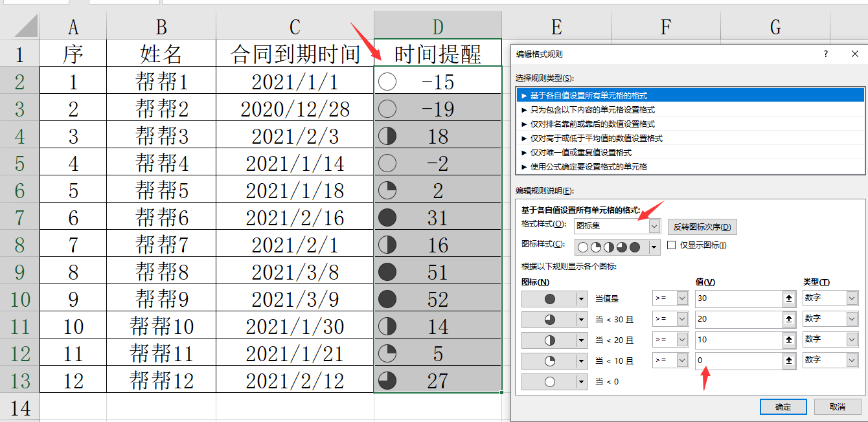Viewport: 868px width, 422px height.
Task: Click the 确定 button
Action: click(783, 406)
